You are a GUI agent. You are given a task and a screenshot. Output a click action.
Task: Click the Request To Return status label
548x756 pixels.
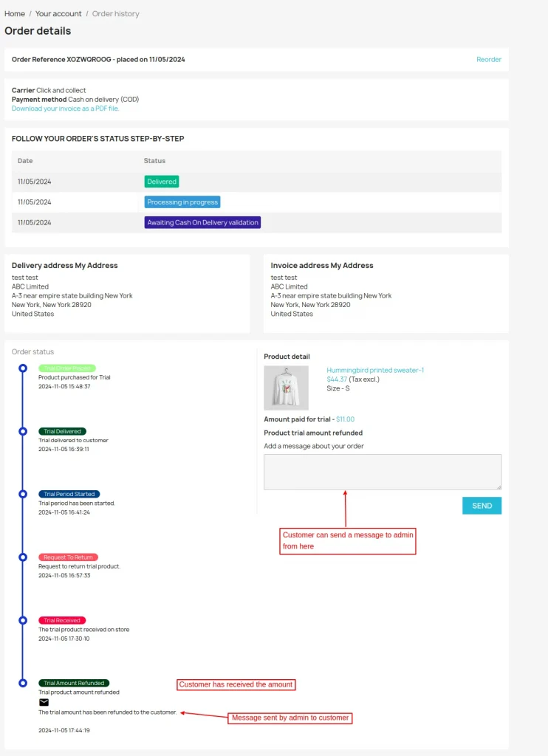tap(68, 557)
